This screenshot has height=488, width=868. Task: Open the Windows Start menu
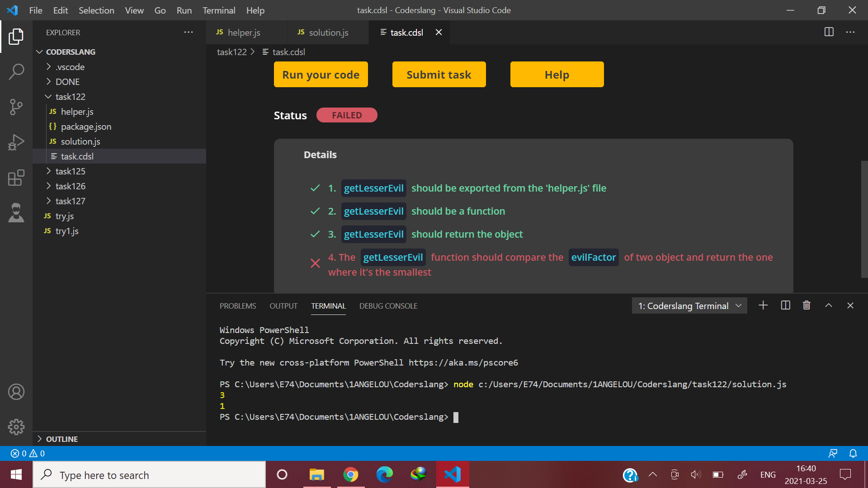coord(16,474)
